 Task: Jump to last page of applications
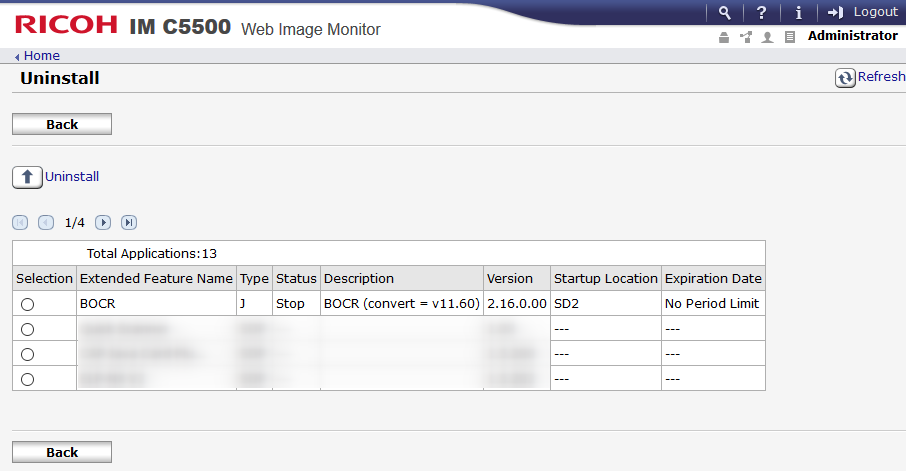click(129, 222)
